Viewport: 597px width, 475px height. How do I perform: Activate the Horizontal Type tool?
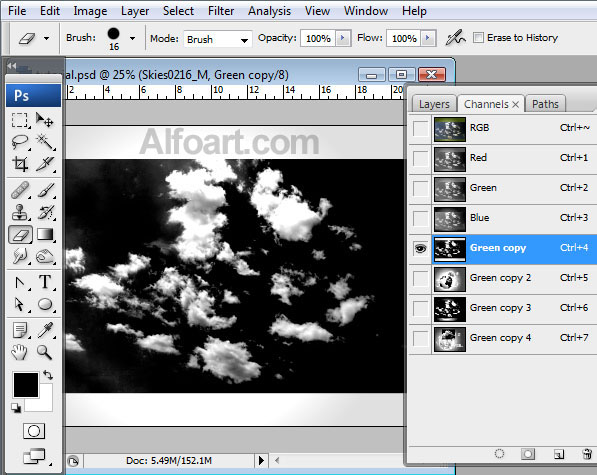point(45,282)
